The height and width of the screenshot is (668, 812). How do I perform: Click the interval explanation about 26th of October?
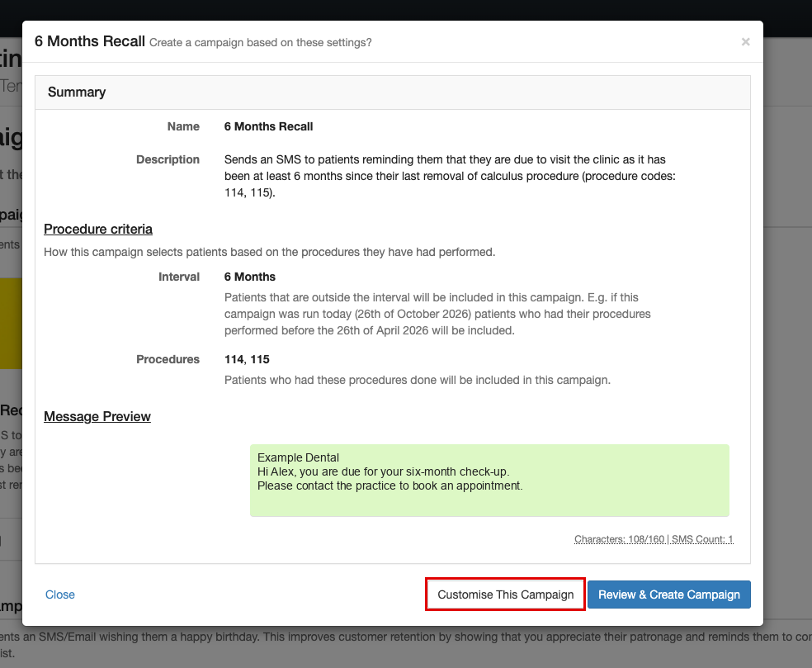[x=437, y=314]
